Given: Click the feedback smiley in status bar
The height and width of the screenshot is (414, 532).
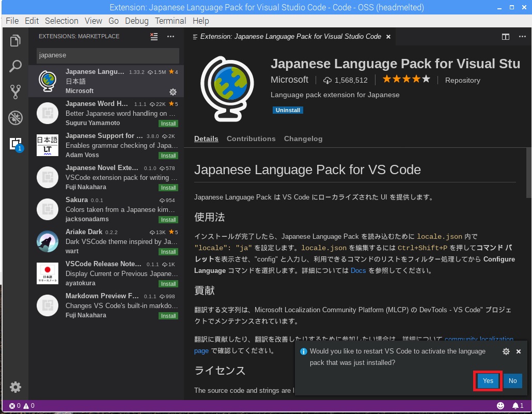Looking at the screenshot, I should click(500, 406).
